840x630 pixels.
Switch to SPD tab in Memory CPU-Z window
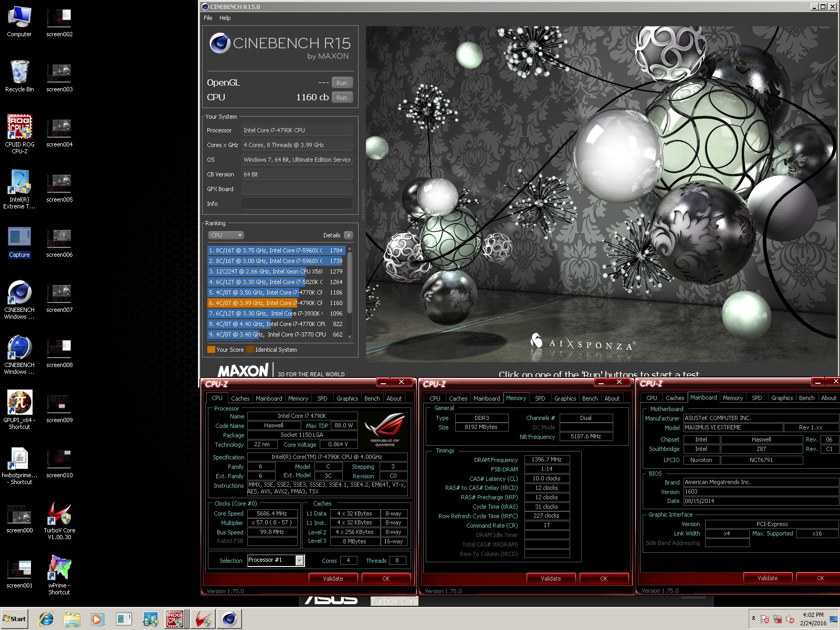(x=540, y=398)
